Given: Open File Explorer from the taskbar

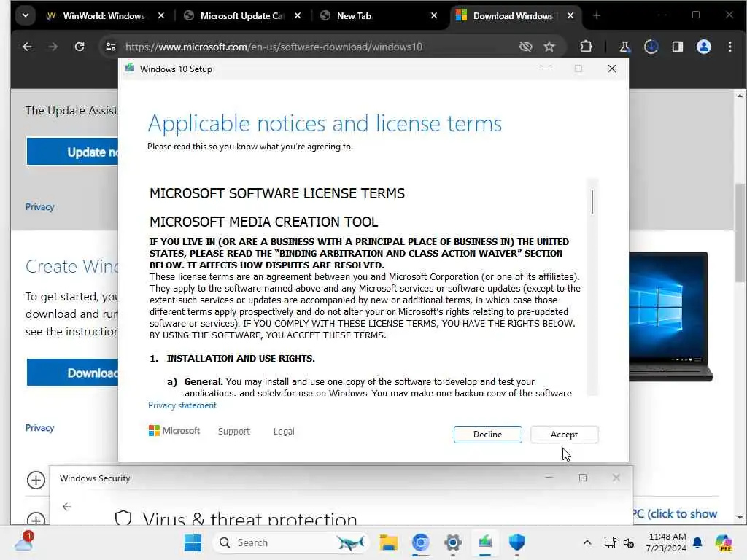Looking at the screenshot, I should pyautogui.click(x=389, y=542).
